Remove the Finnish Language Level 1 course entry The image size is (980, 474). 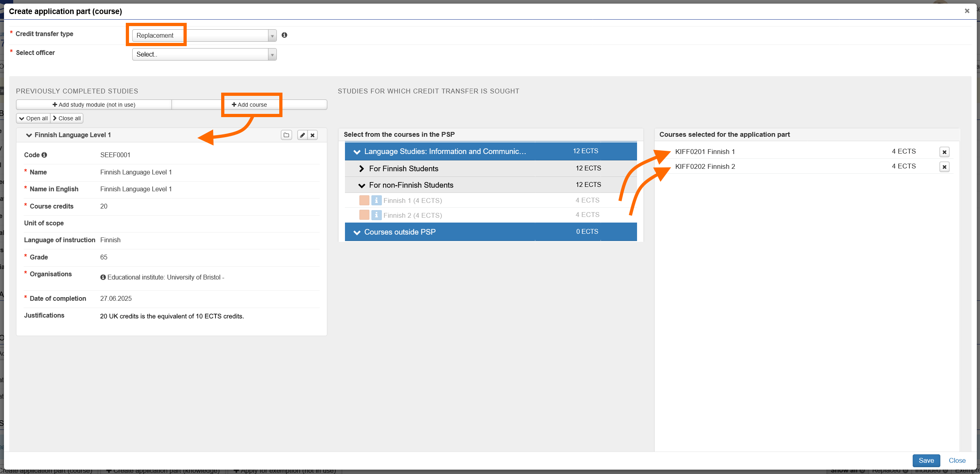point(313,135)
